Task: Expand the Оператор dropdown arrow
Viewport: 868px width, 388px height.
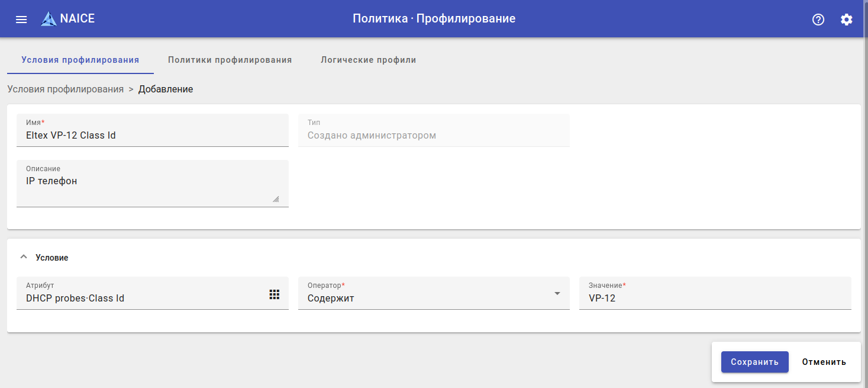Action: pyautogui.click(x=557, y=293)
